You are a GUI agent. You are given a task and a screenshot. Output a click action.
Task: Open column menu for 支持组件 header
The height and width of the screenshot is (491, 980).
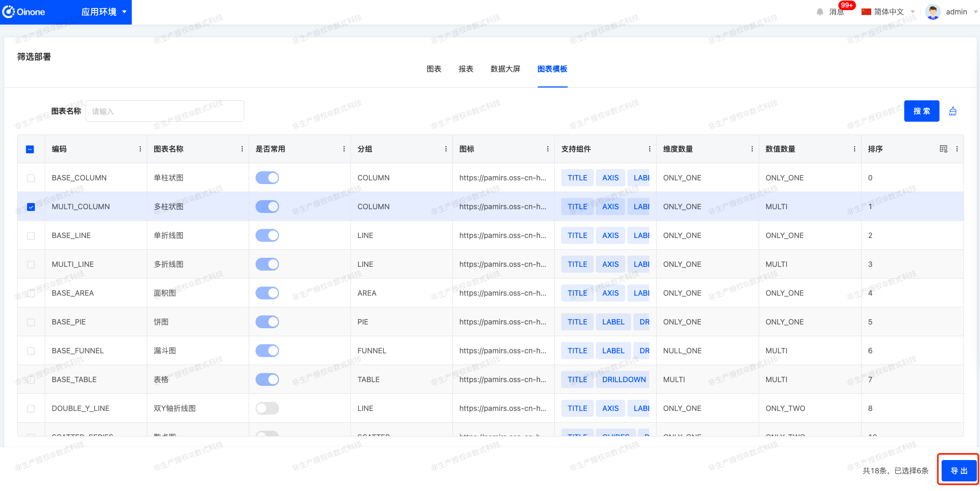coord(650,149)
